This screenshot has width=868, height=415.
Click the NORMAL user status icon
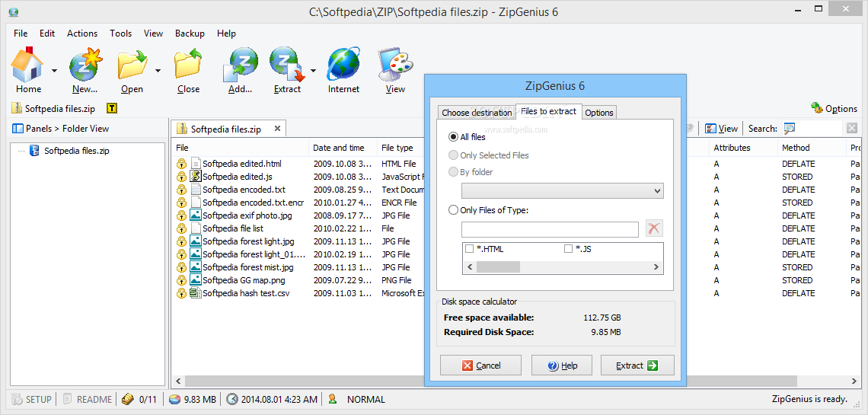(332, 399)
